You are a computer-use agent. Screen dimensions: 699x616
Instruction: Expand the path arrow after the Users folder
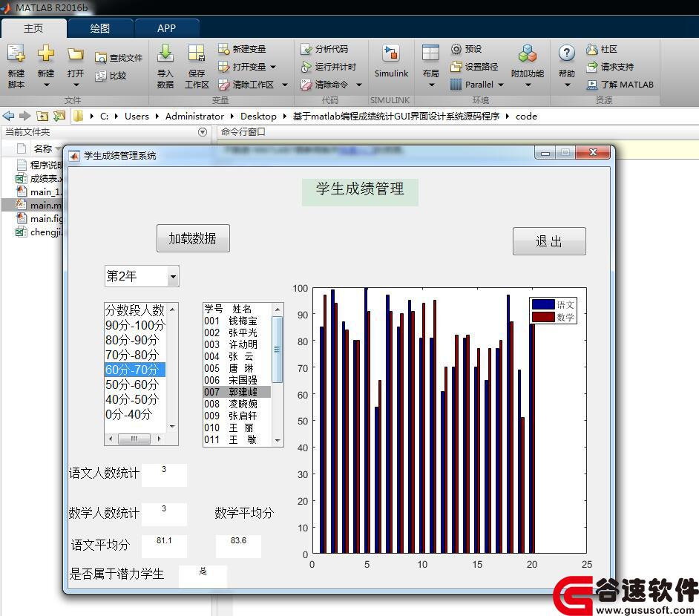pos(157,117)
